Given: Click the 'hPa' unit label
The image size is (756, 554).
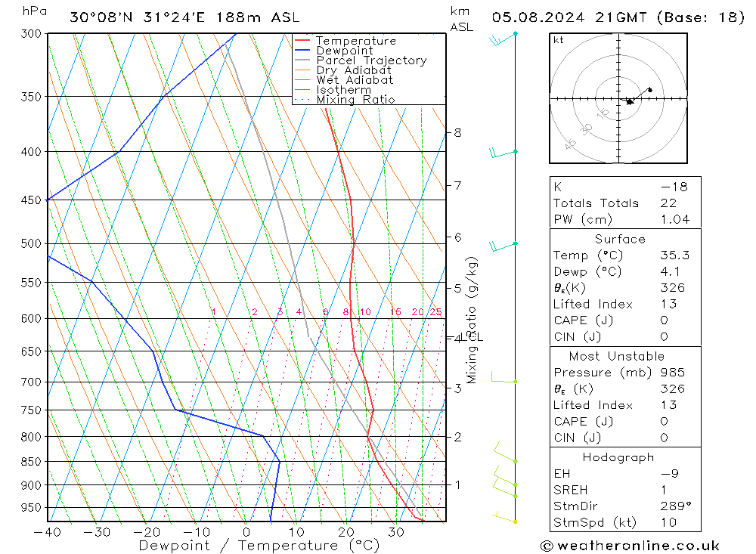Looking at the screenshot, I should 34,11.
